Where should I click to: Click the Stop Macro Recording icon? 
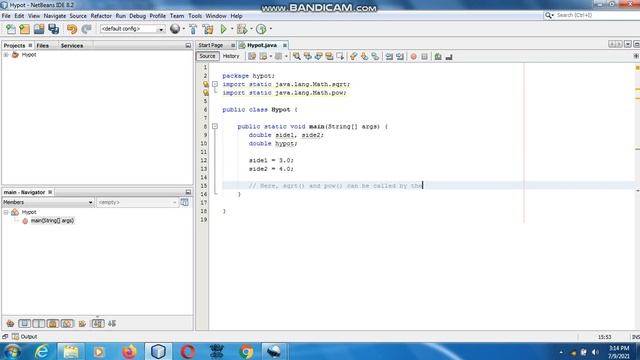coord(424,56)
